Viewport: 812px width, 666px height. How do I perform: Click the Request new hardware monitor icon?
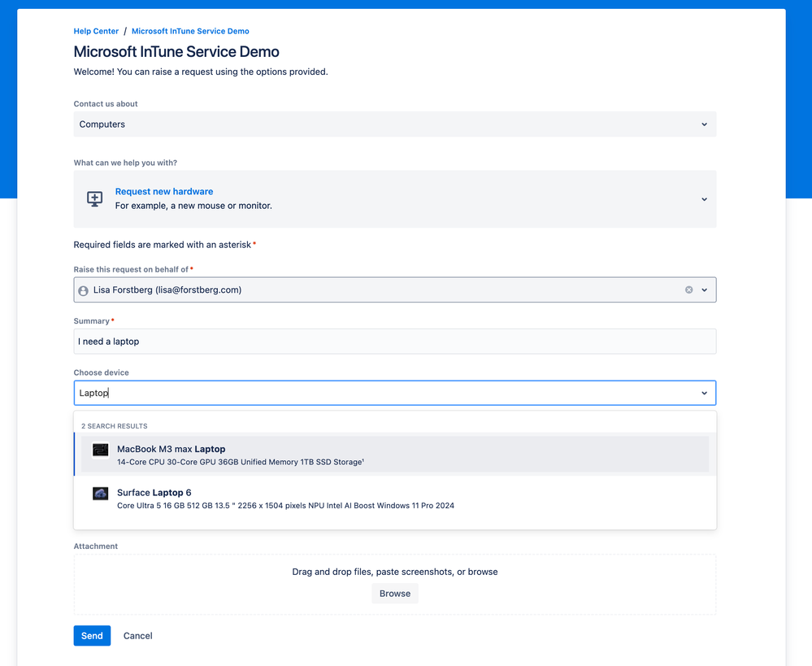coord(94,198)
